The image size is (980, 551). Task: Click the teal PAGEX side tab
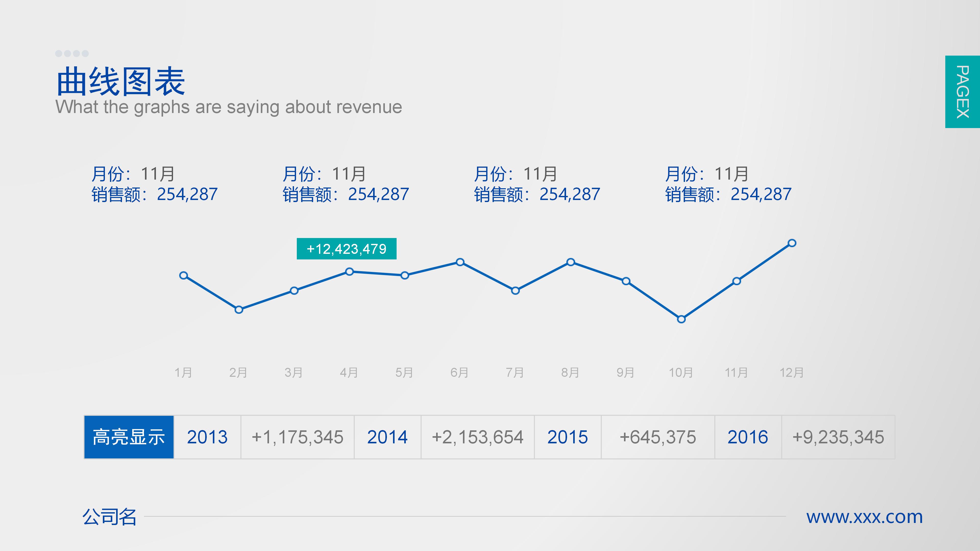click(x=962, y=92)
